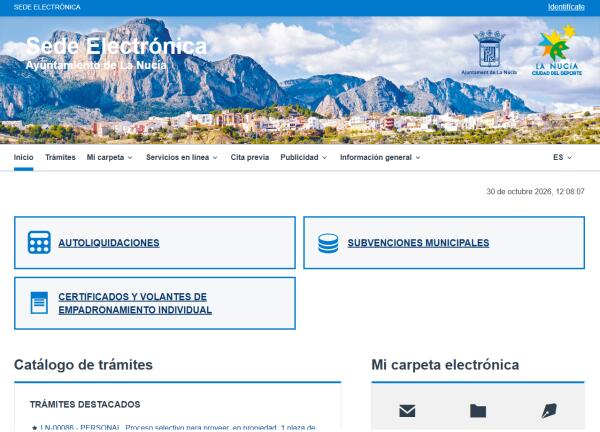Screen dimensions: 600x432
Task: Open the Autoliquidaciones calculator icon
Action: (x=39, y=243)
